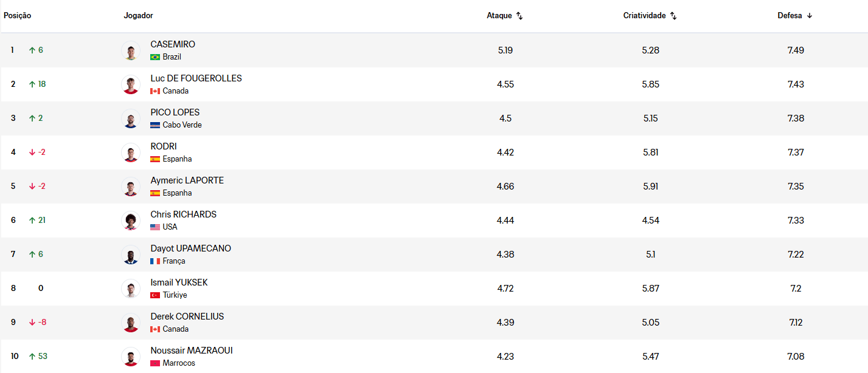Click Derek CORNELIUS table row name
This screenshot has width=868, height=373.
pyautogui.click(x=187, y=317)
